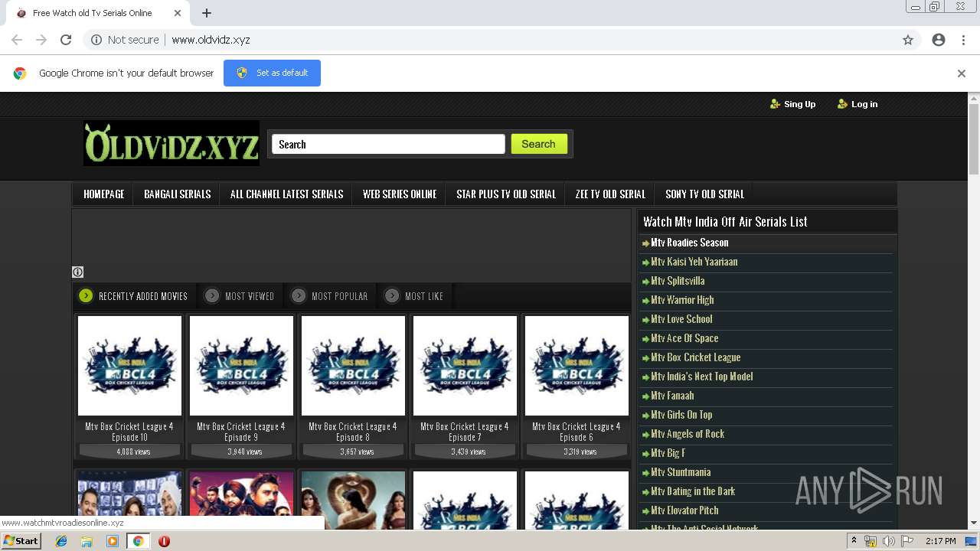Viewport: 980px width, 551px height.
Task: Open Mtv Ace Of Space link
Action: point(684,338)
